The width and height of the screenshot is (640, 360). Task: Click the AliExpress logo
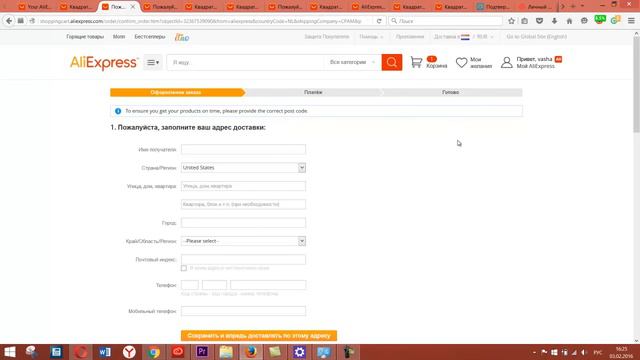click(x=104, y=63)
